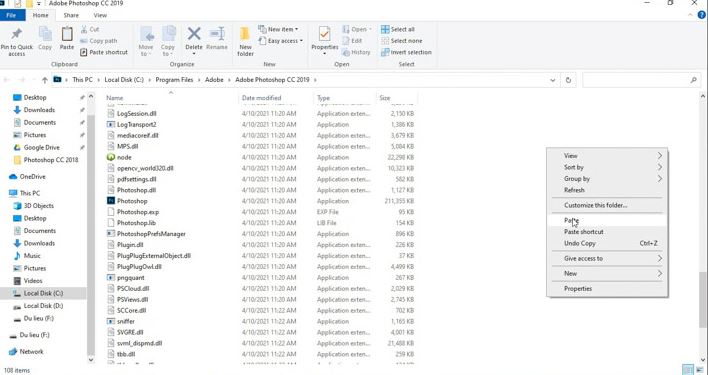Click Adobe in address path
The width and height of the screenshot is (708, 375).
coord(214,80)
